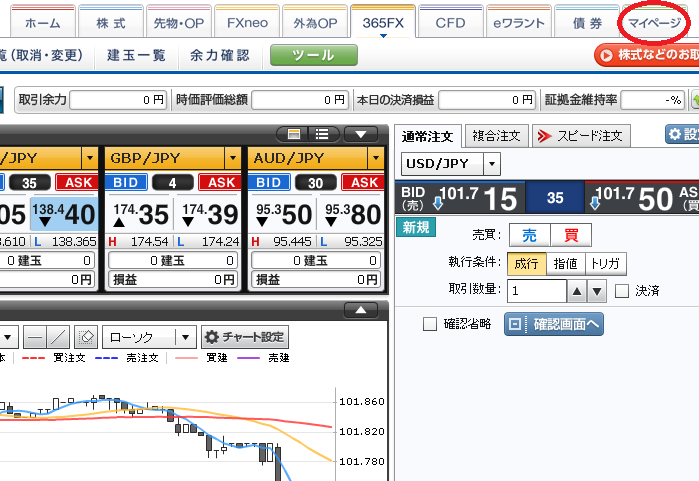This screenshot has width=699, height=481.
Task: Open the 外為OP tab
Action: [x=315, y=22]
